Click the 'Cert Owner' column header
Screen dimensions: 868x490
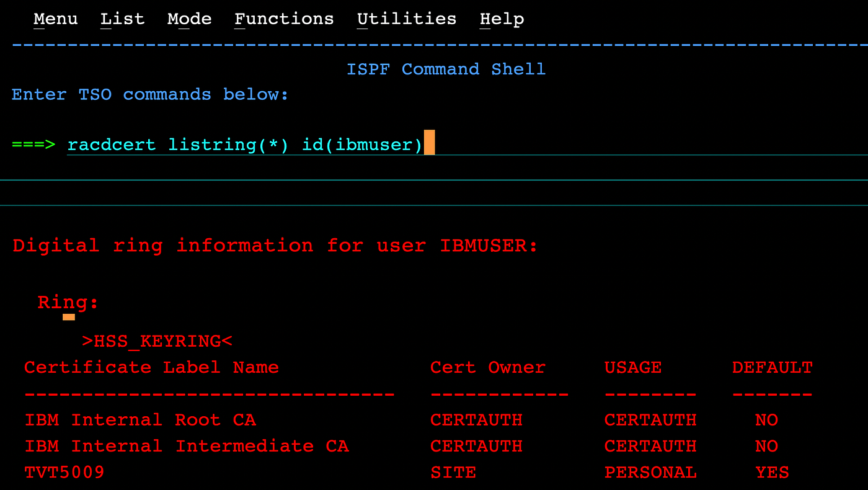click(x=487, y=367)
